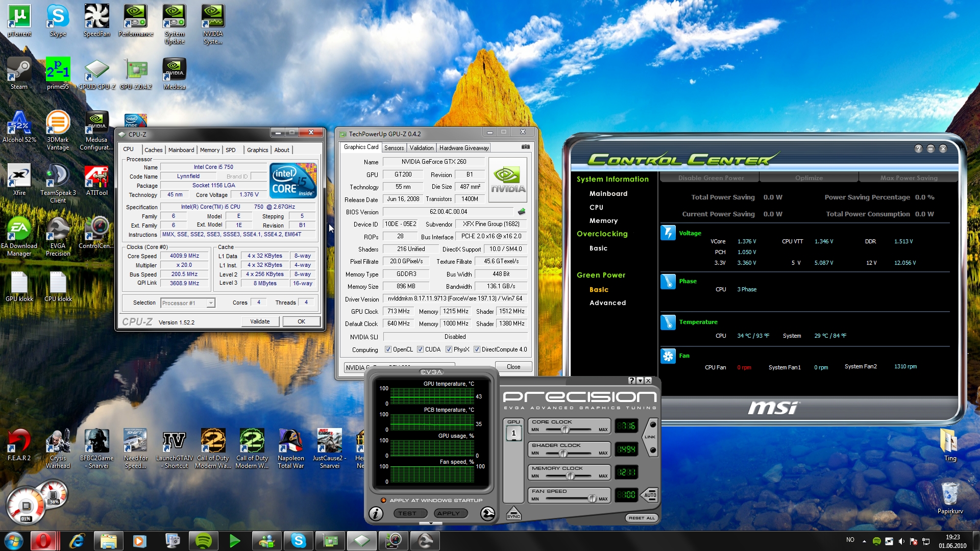
Task: Open Spotify from the taskbar
Action: click(203, 541)
